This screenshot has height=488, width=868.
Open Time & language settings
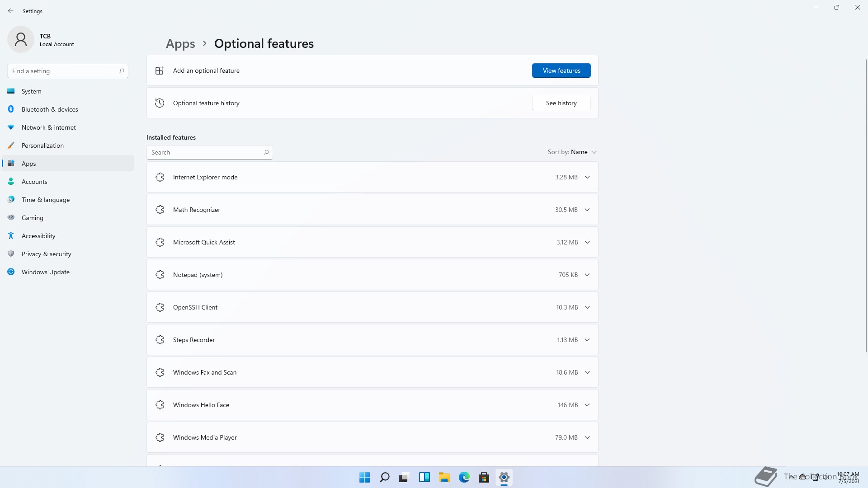point(68,200)
